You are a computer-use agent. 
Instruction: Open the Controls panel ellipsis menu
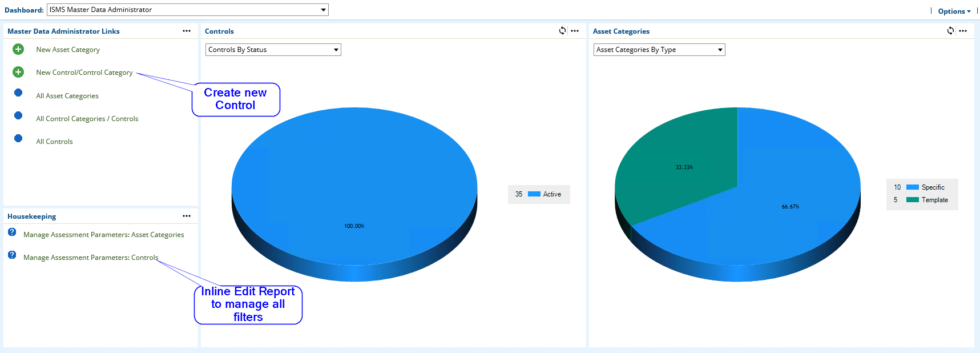(575, 31)
